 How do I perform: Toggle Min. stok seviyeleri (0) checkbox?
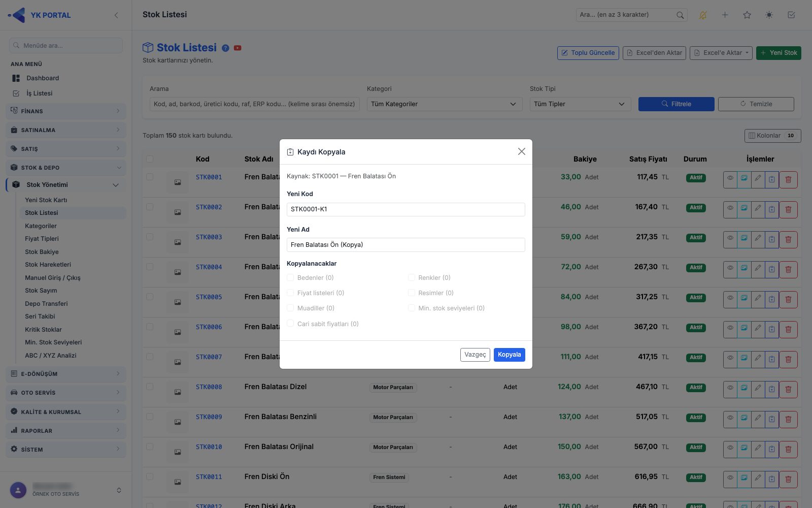pyautogui.click(x=412, y=308)
